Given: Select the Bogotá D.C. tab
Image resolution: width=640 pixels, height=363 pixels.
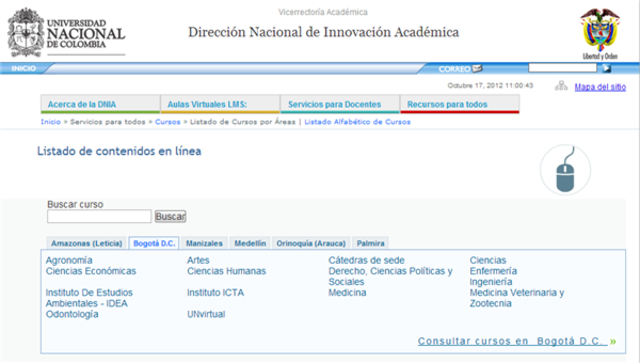Looking at the screenshot, I should (154, 243).
